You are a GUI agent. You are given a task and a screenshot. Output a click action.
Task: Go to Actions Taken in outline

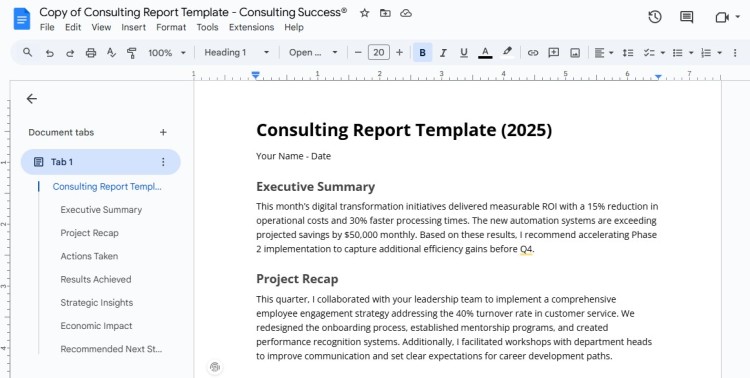(89, 256)
